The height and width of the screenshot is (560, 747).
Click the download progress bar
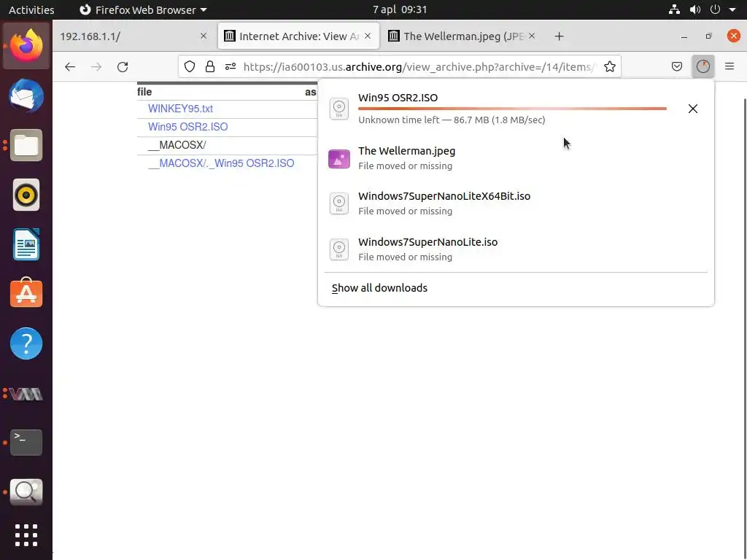click(x=512, y=109)
